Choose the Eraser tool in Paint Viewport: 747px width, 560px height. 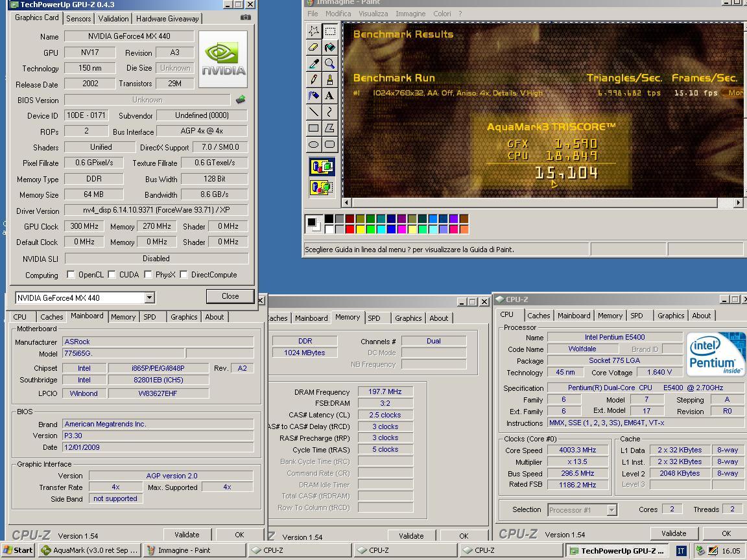pos(313,47)
